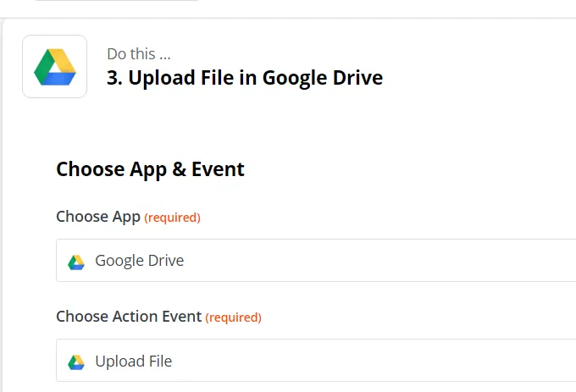Image resolution: width=576 pixels, height=392 pixels.
Task: Click the large Google Drive step icon
Action: [55, 67]
